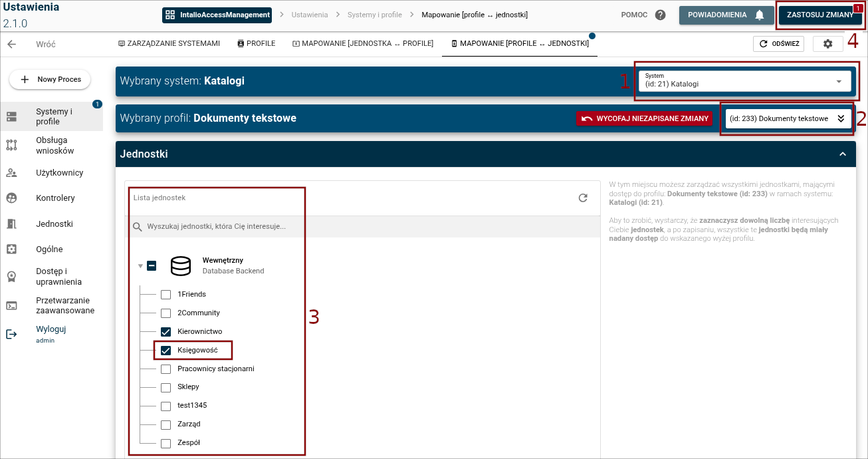
Task: Click the Powiadomienia button
Action: click(x=726, y=15)
